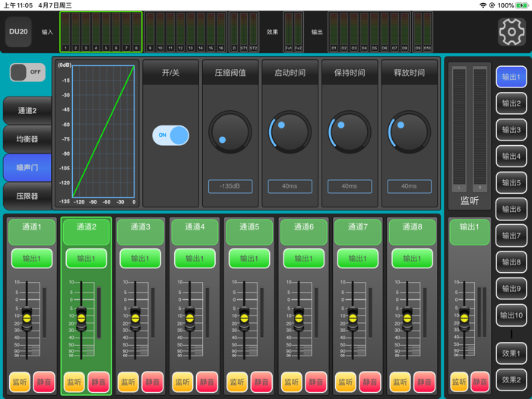Enable 监听 on 通道7
The height and width of the screenshot is (399, 532).
coord(346,382)
